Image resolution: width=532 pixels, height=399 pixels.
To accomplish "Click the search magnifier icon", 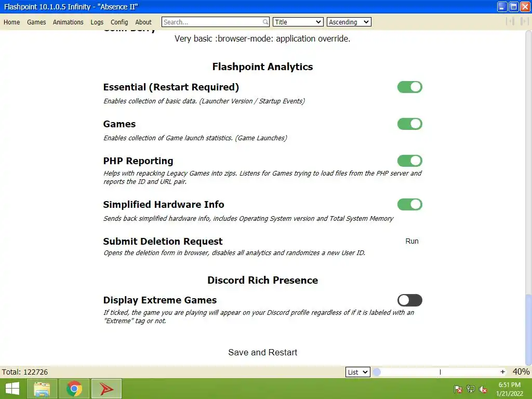I will pyautogui.click(x=265, y=22).
